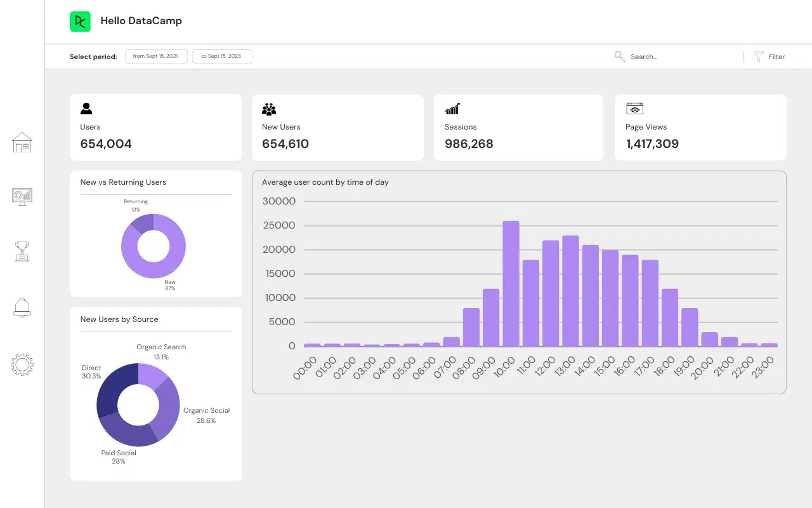Open notifications bell icon

(22, 307)
